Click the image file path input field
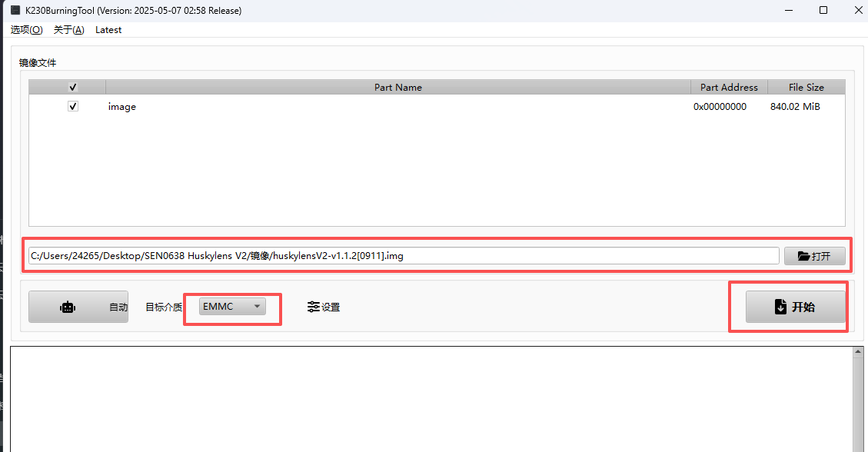868x452 pixels. pyautogui.click(x=403, y=256)
